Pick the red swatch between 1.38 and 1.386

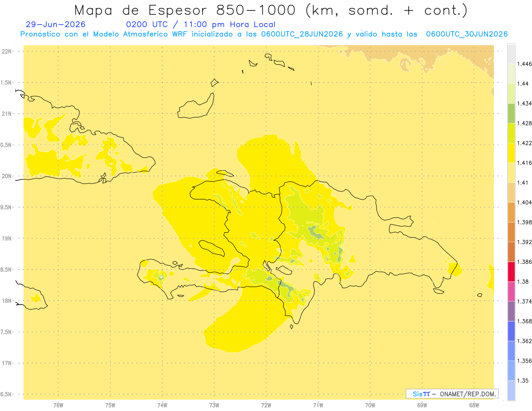[x=511, y=271]
